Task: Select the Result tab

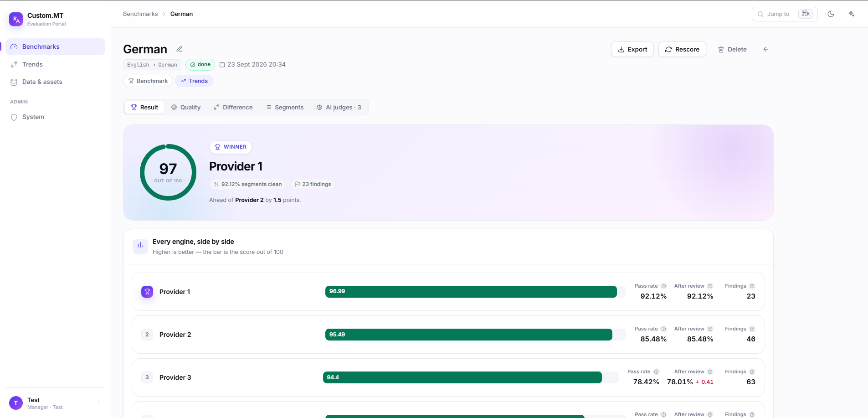Action: pos(144,107)
